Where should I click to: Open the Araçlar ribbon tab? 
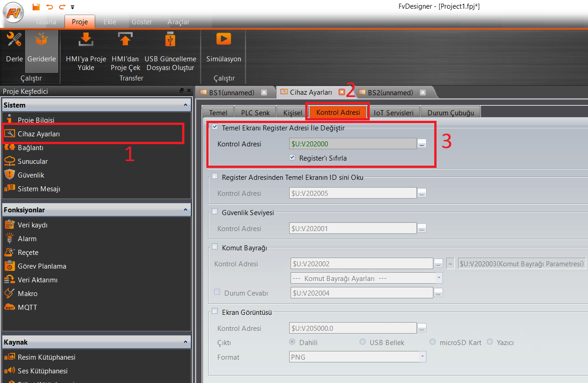(x=178, y=22)
